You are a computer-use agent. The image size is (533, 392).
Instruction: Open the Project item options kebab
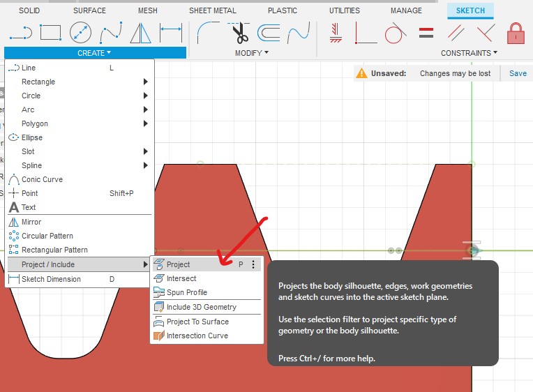(x=253, y=265)
